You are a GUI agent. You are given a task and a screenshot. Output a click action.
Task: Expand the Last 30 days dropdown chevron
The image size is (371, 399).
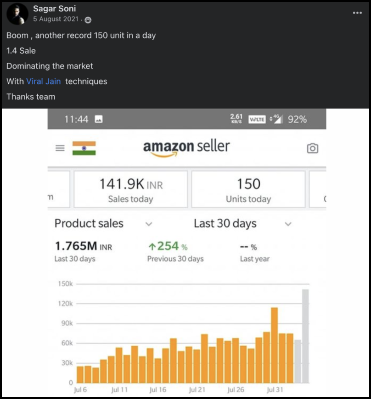(x=288, y=224)
